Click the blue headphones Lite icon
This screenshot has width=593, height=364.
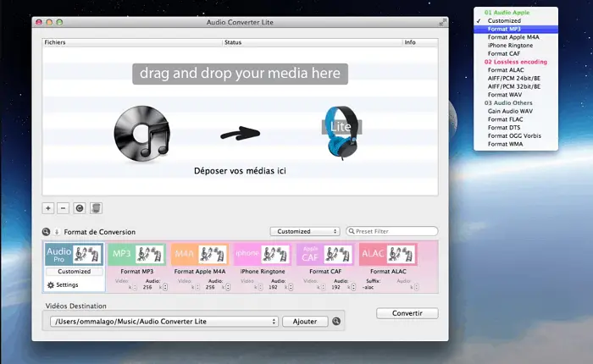341,132
